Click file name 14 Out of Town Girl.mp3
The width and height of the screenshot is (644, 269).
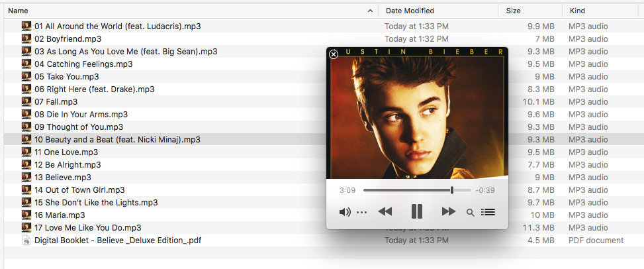click(79, 189)
